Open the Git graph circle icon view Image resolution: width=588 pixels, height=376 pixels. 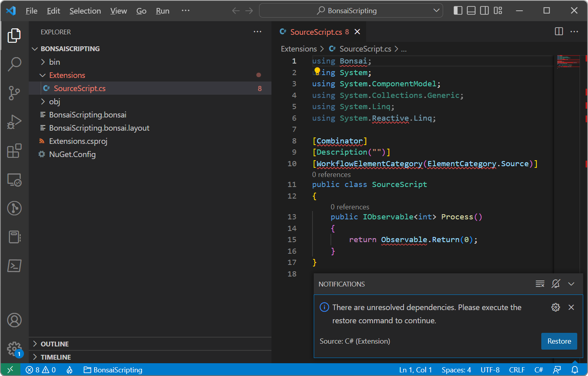coord(14,208)
